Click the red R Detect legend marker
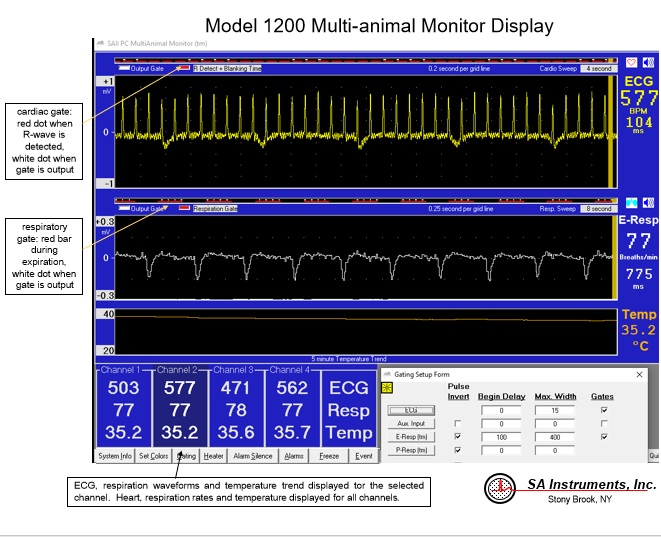This screenshot has height=537, width=661. click(184, 69)
